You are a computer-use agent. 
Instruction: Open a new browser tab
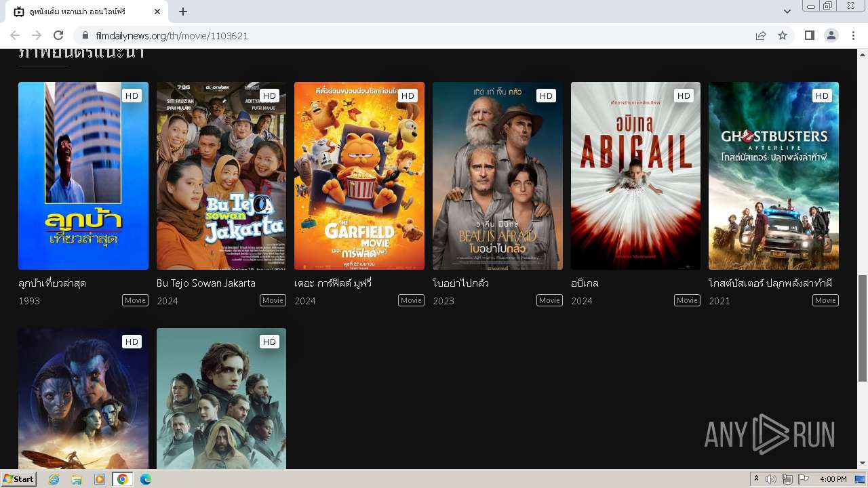click(183, 12)
